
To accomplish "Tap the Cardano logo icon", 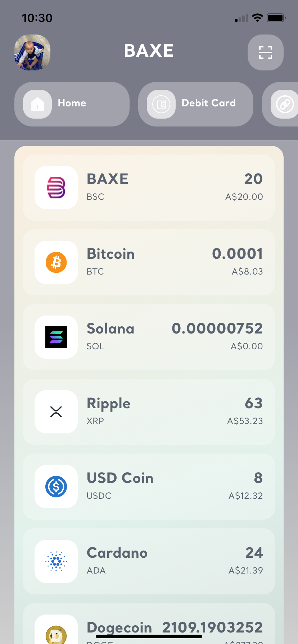I will point(56,561).
